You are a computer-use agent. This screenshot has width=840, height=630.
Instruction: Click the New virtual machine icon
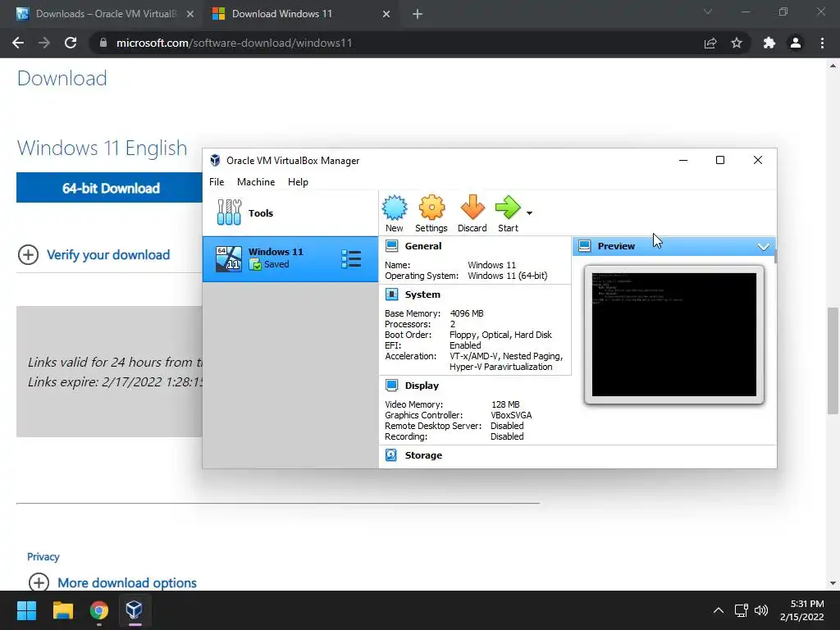pyautogui.click(x=395, y=213)
